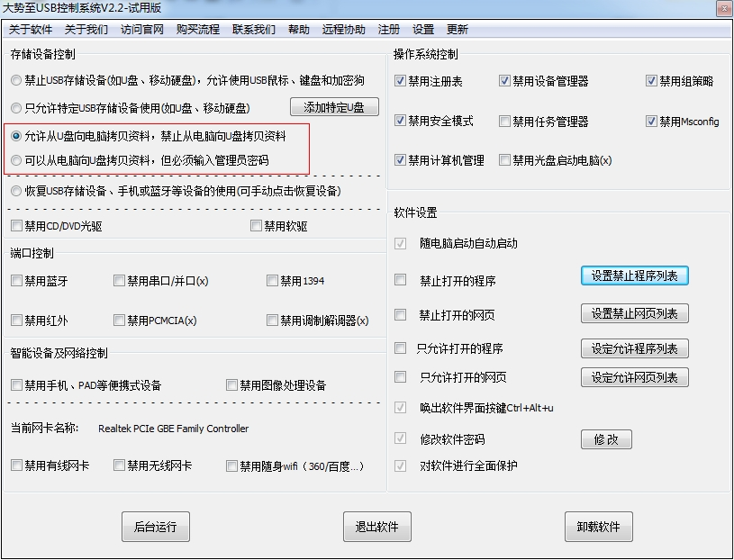Uncheck 禁用注册表 checkbox
This screenshot has width=734, height=560.
[x=400, y=81]
